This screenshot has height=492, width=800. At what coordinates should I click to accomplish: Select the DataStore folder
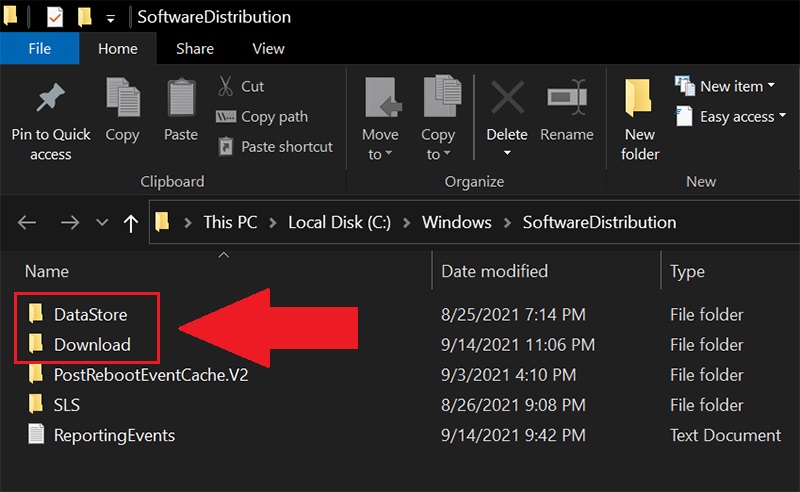pyautogui.click(x=90, y=315)
